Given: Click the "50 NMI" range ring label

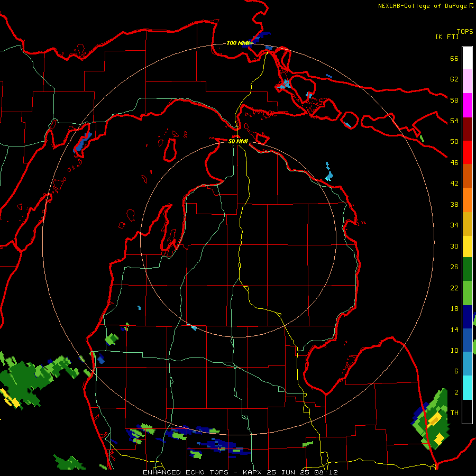Looking at the screenshot, I should pos(238,141).
